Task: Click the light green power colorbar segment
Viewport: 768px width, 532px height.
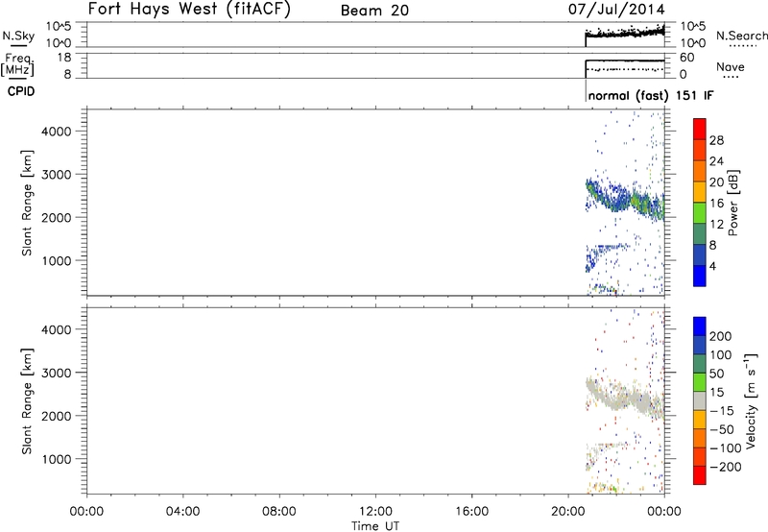Action: [x=700, y=212]
